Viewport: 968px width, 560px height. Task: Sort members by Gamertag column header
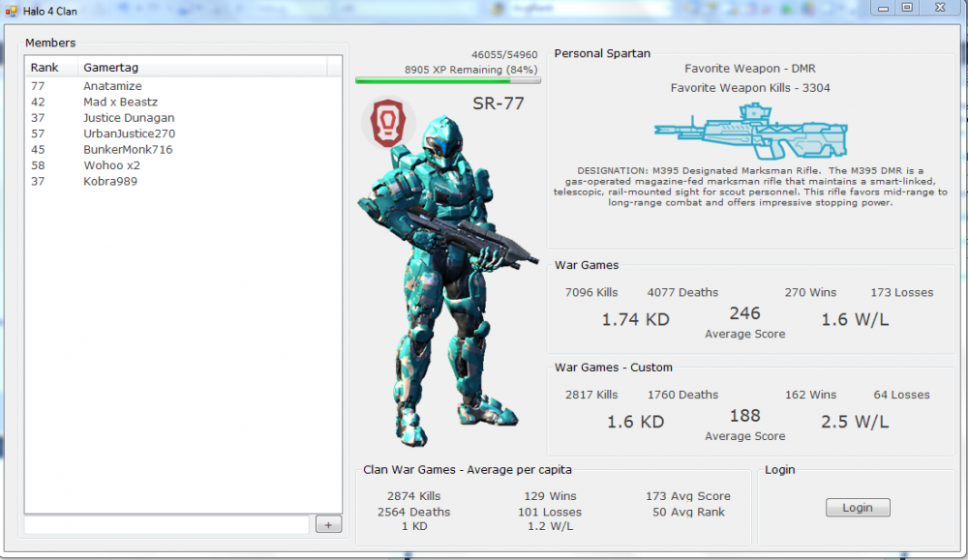click(x=203, y=68)
